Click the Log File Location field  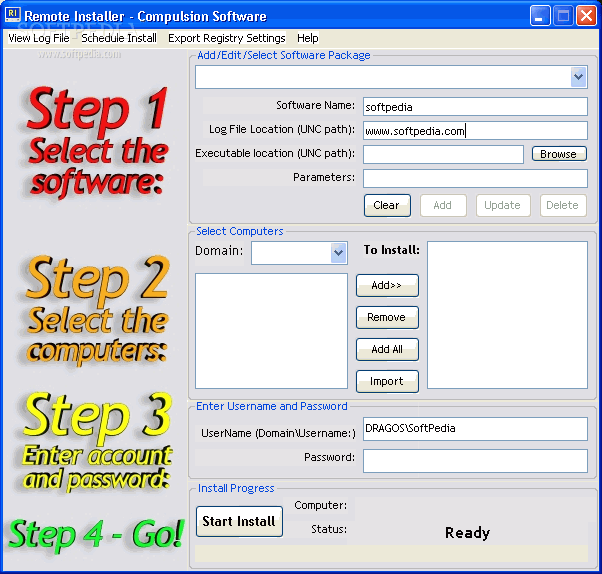point(475,131)
